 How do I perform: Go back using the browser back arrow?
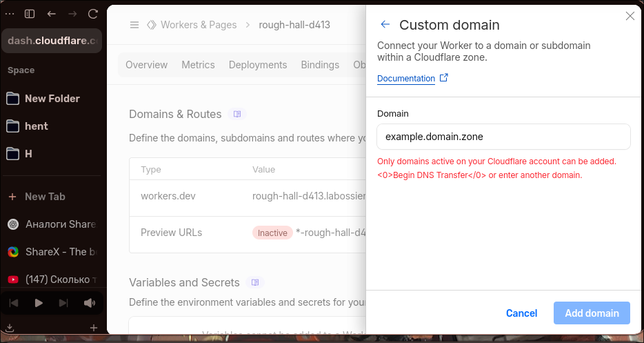(52, 13)
